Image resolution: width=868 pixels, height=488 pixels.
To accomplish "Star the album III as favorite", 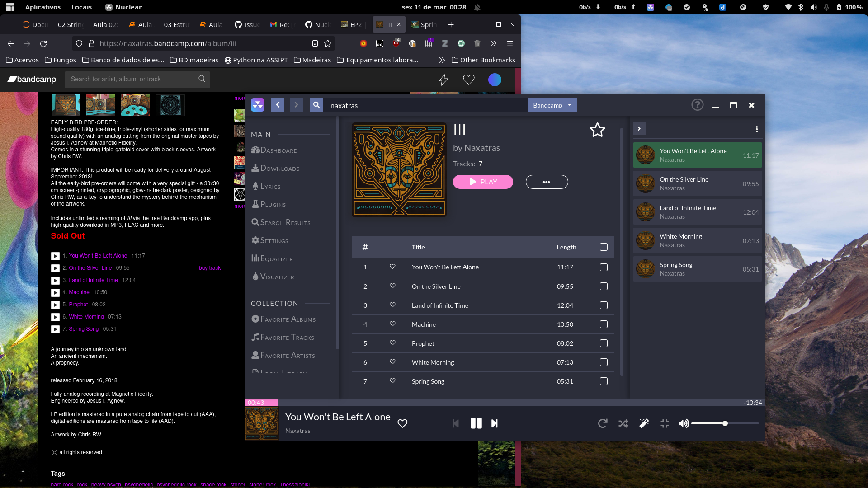I will (597, 130).
